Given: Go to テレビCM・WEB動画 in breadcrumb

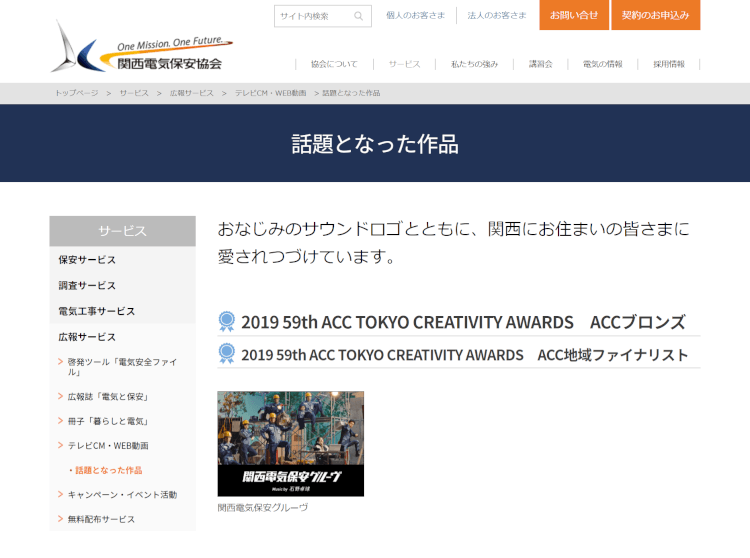Looking at the screenshot, I should [270, 93].
